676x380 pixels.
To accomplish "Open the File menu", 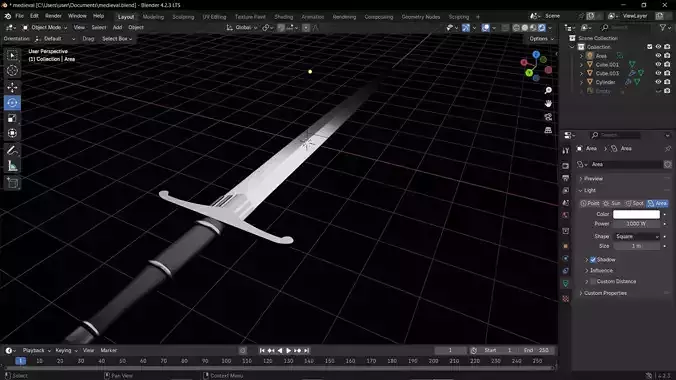I will (x=19, y=16).
